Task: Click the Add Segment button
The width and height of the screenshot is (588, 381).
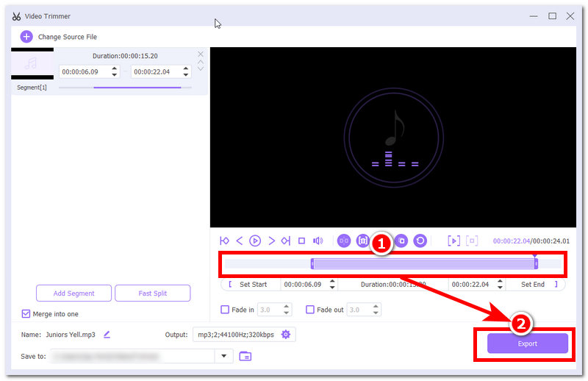Action: click(74, 293)
